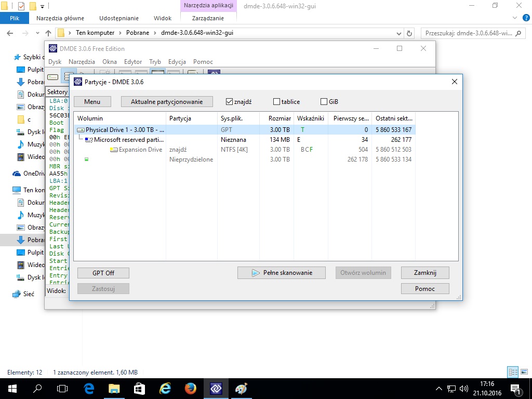Click the green unallocated space icon on the Nieprzydzielone row
Screen dimensions: 532x399
(87, 159)
